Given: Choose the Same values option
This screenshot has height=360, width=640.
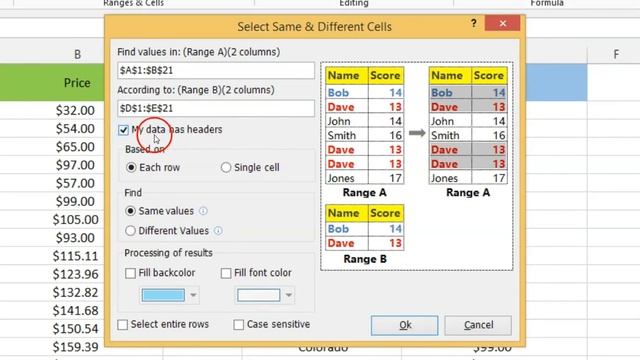Looking at the screenshot, I should coord(130,211).
